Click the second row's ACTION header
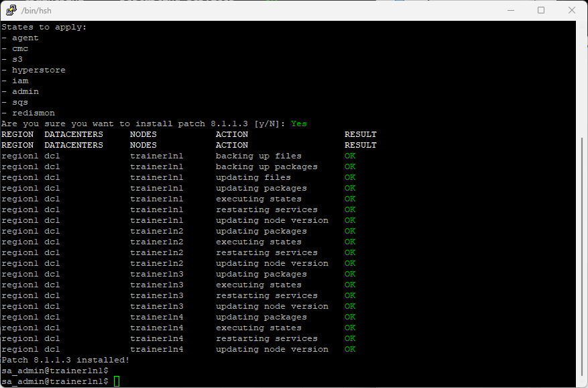The height and width of the screenshot is (388, 588). 232,145
